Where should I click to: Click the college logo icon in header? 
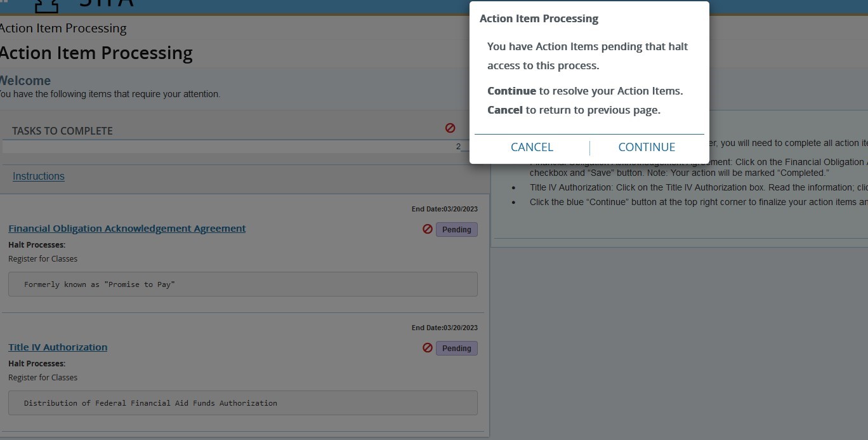(x=46, y=5)
